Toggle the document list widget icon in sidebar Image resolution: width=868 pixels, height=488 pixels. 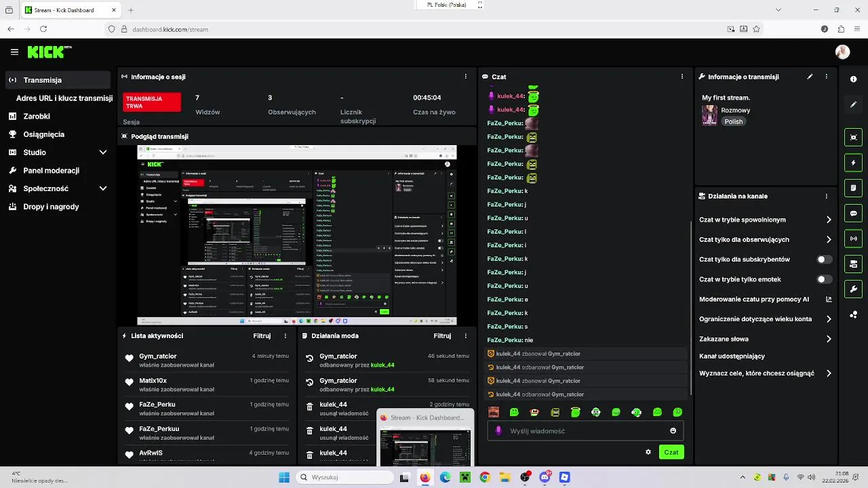(x=853, y=188)
